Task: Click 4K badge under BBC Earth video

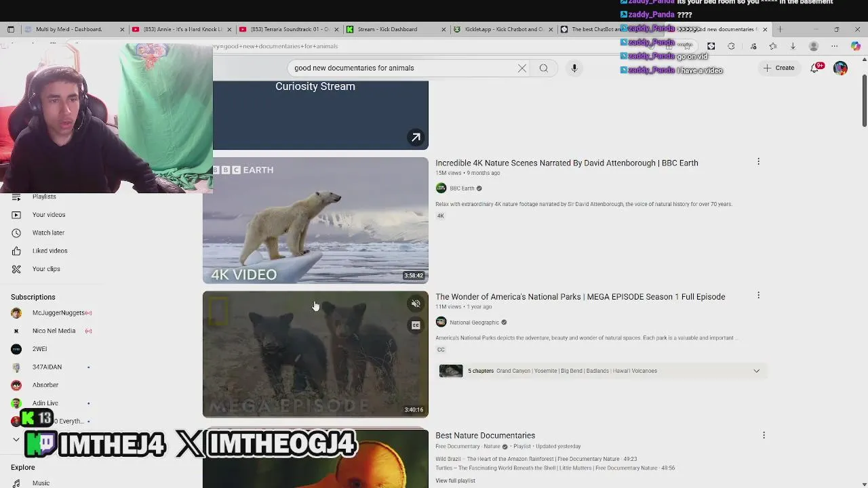Action: click(x=440, y=216)
